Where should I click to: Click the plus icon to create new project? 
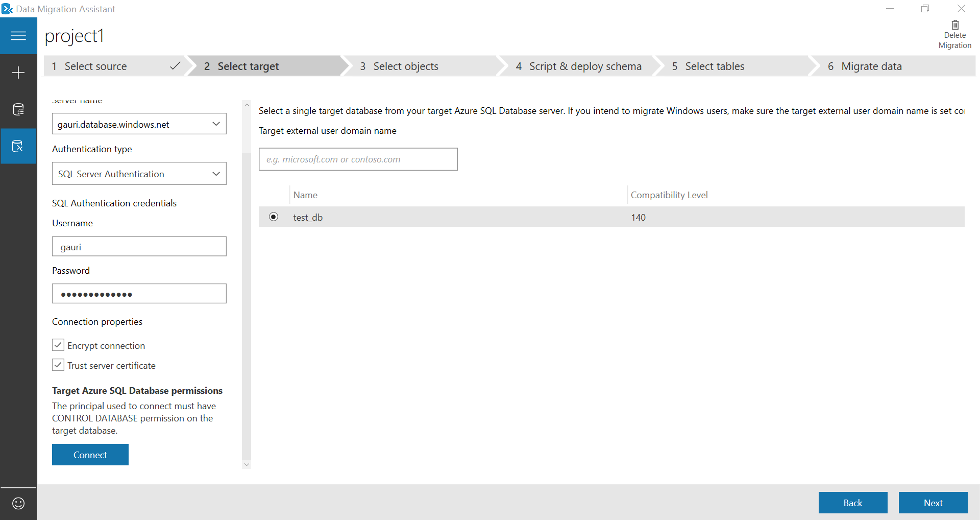(18, 73)
